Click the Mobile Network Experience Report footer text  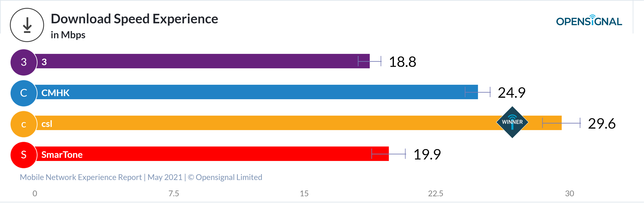pyautogui.click(x=141, y=177)
